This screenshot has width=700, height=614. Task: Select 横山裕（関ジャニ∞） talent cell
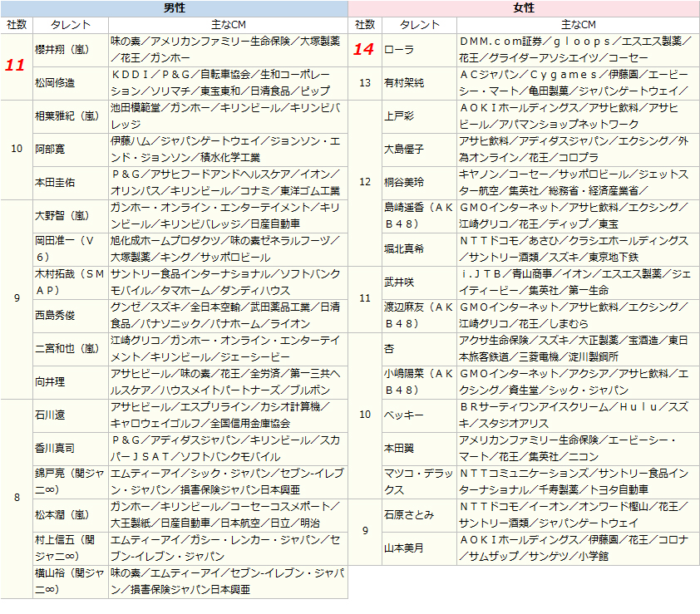(x=71, y=582)
